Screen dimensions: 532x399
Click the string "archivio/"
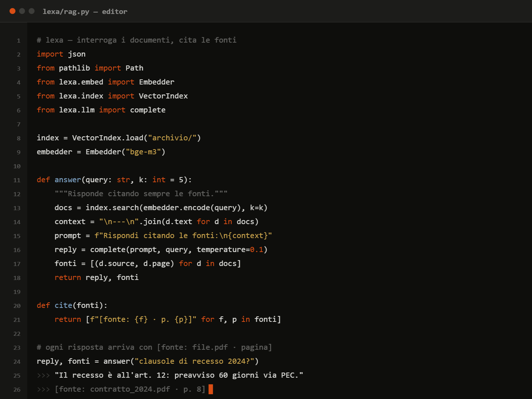[172, 138]
